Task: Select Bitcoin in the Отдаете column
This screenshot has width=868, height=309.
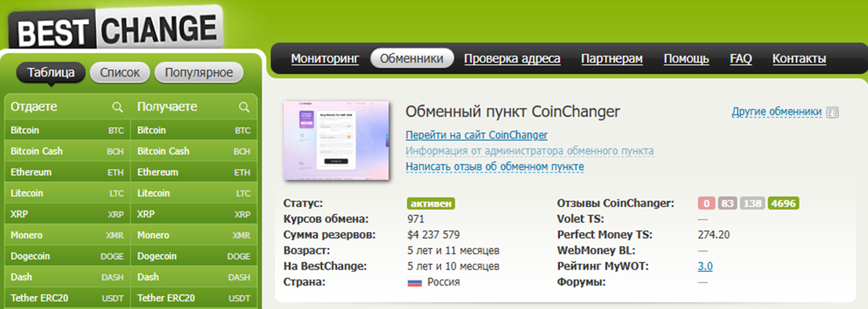Action: [67, 130]
